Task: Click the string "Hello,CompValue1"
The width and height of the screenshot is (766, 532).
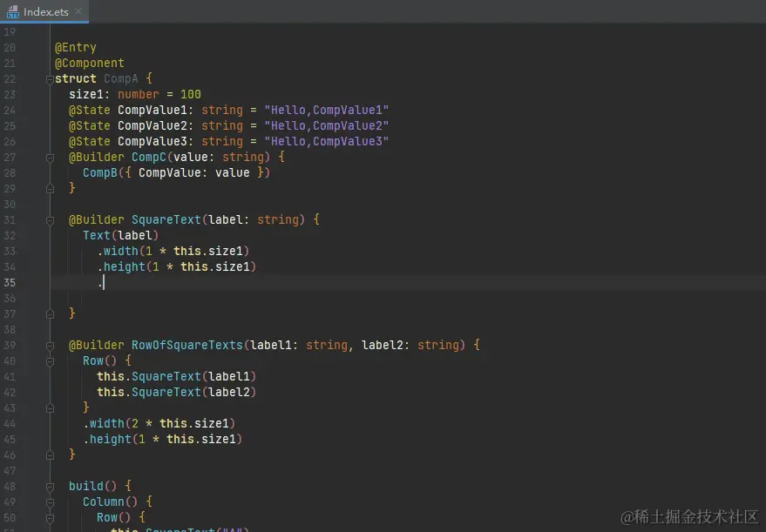Action: [x=326, y=110]
